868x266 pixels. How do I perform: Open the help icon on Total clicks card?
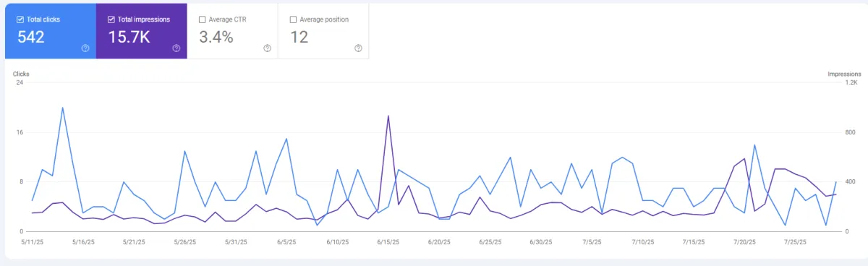click(85, 48)
